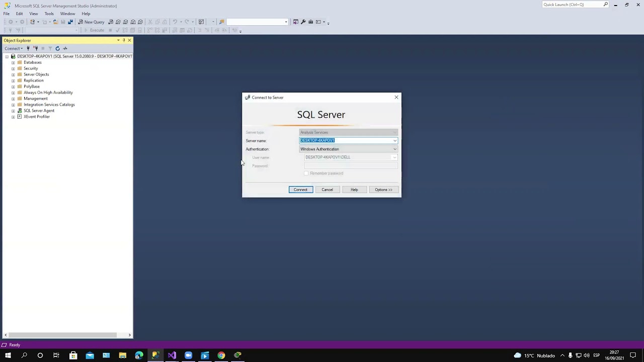This screenshot has height=362, width=644.
Task: Click the Refresh icon in Object Explorer
Action: point(57,48)
